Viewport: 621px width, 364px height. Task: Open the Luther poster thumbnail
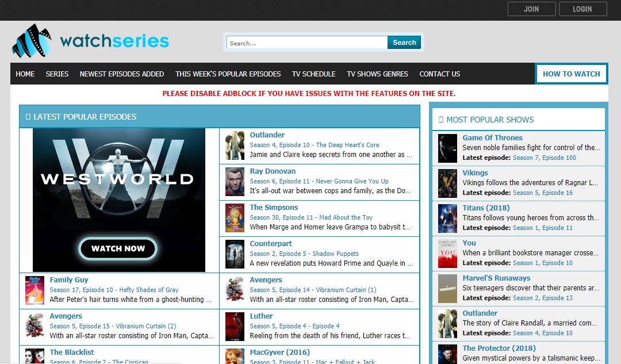(x=235, y=327)
